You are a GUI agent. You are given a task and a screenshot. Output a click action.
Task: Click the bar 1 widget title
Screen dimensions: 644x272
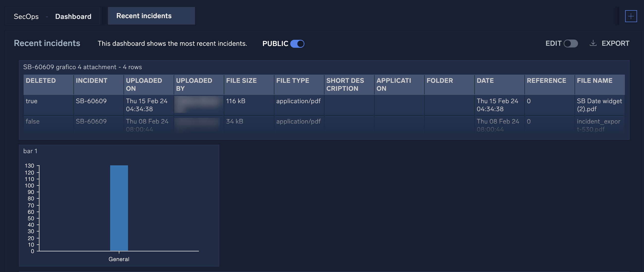pos(30,151)
